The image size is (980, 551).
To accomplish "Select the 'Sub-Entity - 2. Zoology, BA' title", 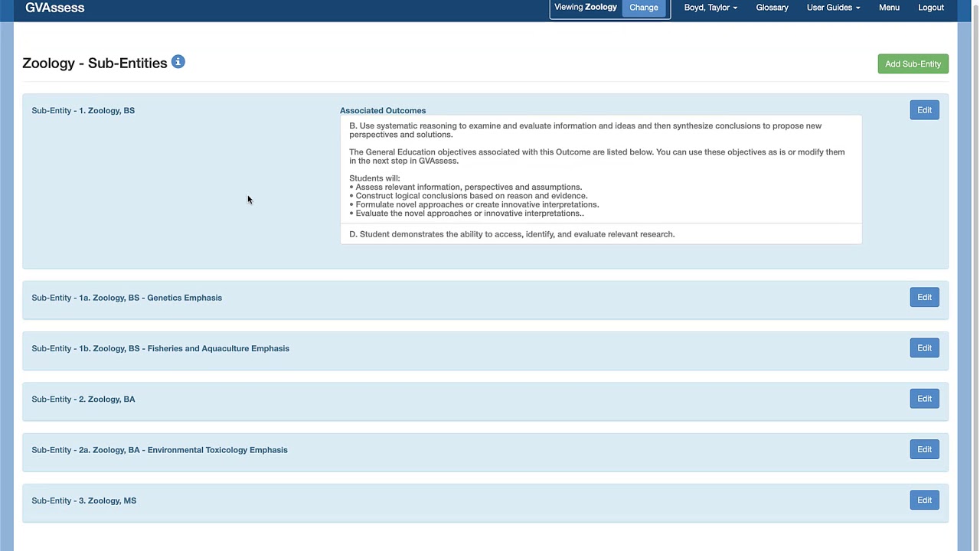I will (83, 399).
